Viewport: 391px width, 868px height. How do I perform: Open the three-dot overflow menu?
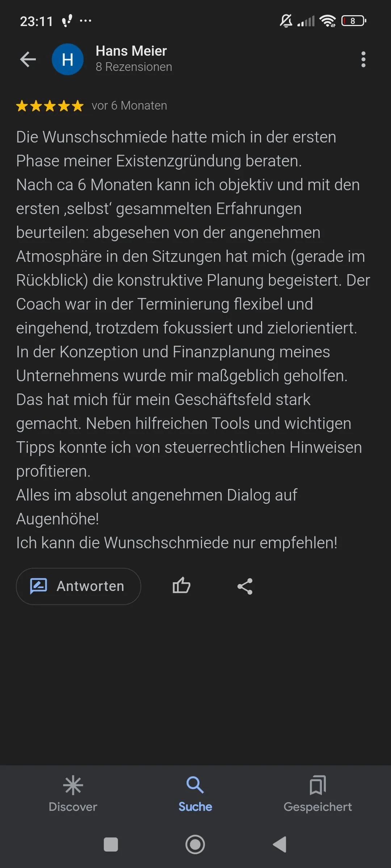(363, 59)
